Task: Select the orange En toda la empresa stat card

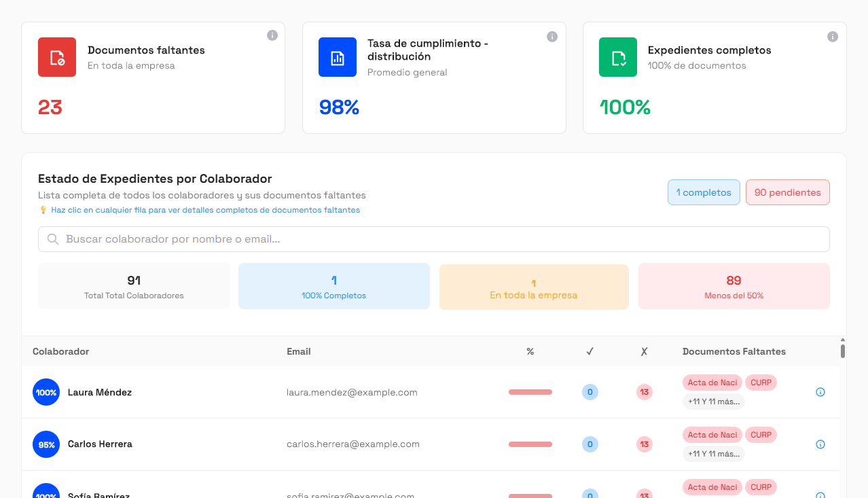Action: (x=534, y=287)
